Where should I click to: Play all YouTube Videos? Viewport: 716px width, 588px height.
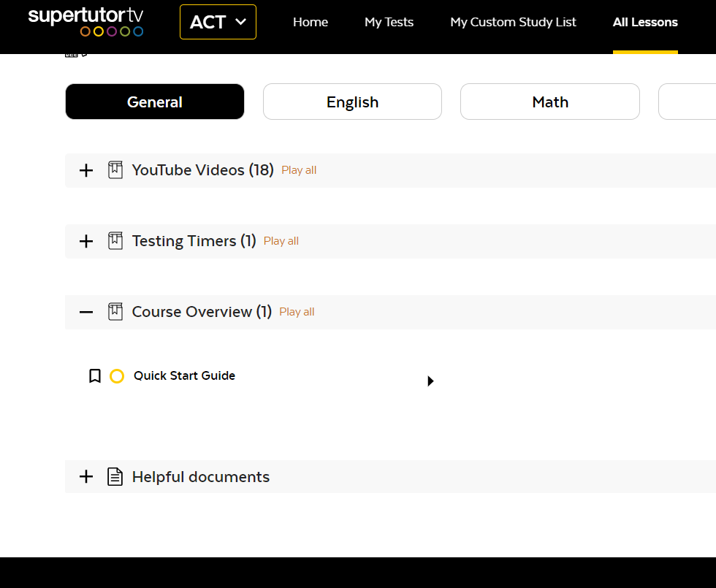click(299, 170)
